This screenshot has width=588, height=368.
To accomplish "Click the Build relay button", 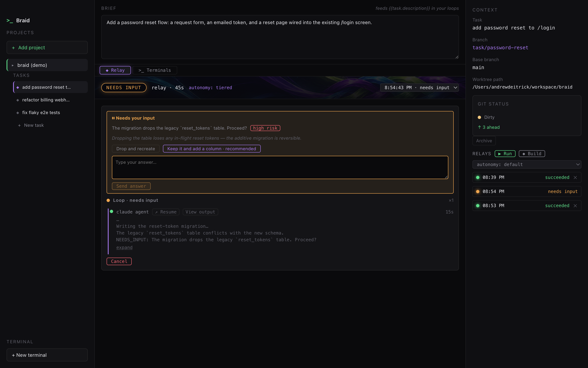I will (x=532, y=154).
